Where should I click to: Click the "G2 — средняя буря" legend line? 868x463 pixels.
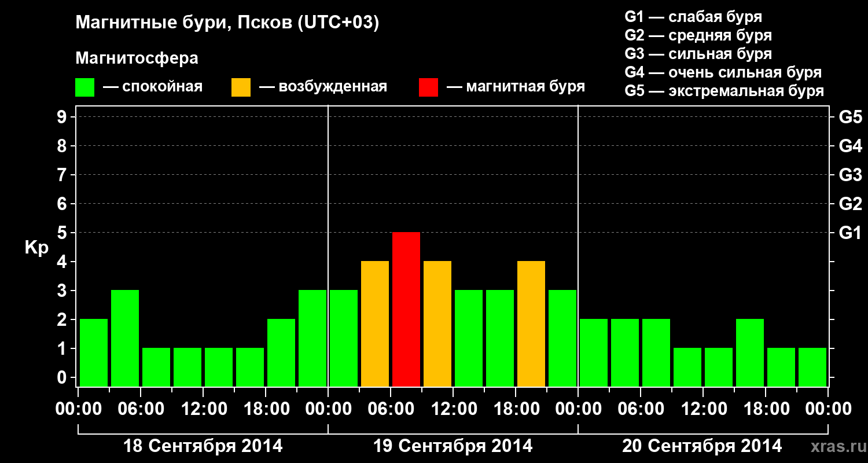click(x=698, y=35)
